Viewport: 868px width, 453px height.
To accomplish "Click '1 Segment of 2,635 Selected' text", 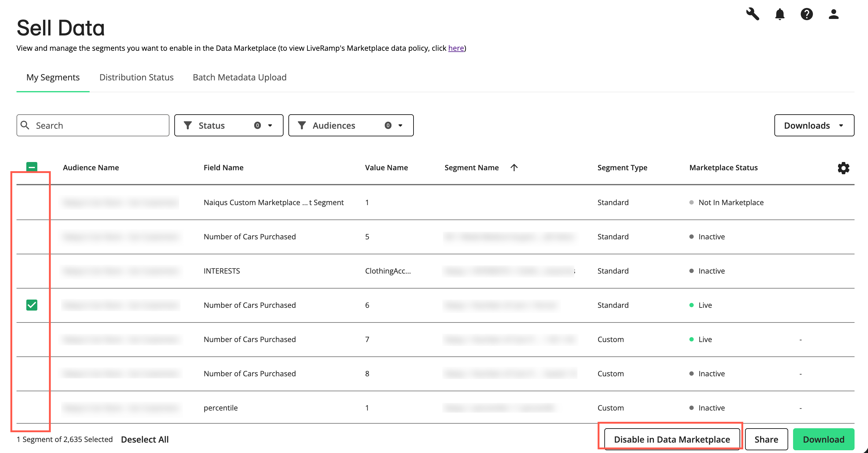I will pos(65,439).
